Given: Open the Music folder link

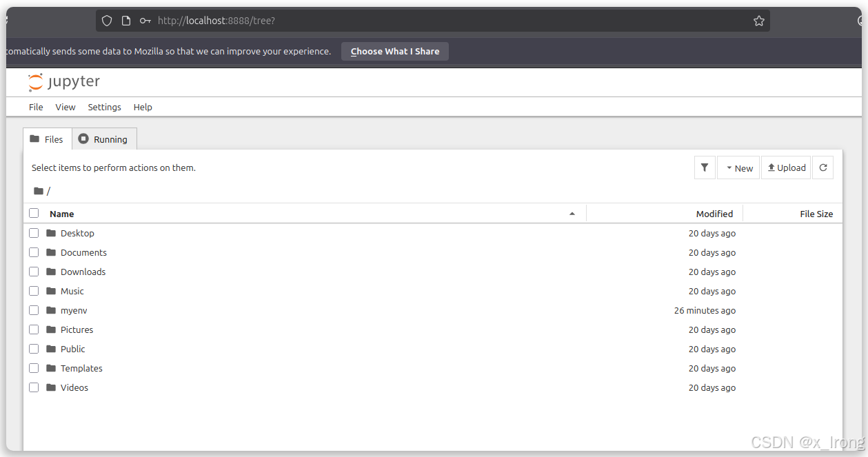Looking at the screenshot, I should (x=72, y=291).
